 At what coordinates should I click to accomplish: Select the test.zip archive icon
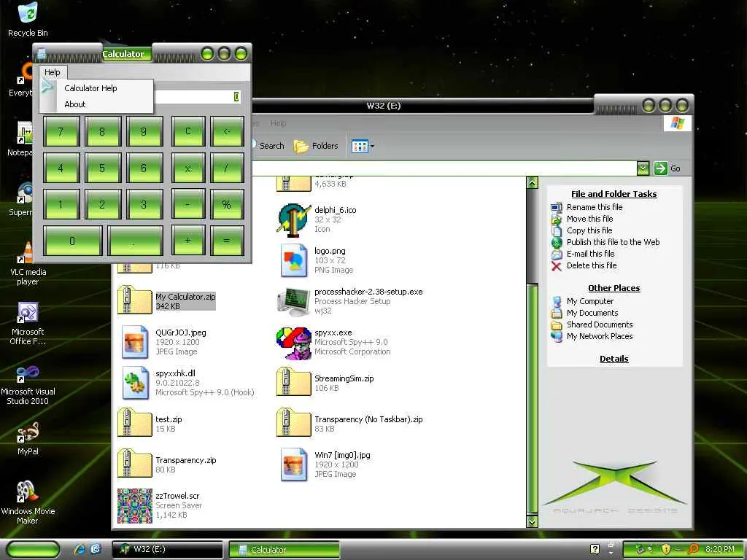click(x=134, y=422)
